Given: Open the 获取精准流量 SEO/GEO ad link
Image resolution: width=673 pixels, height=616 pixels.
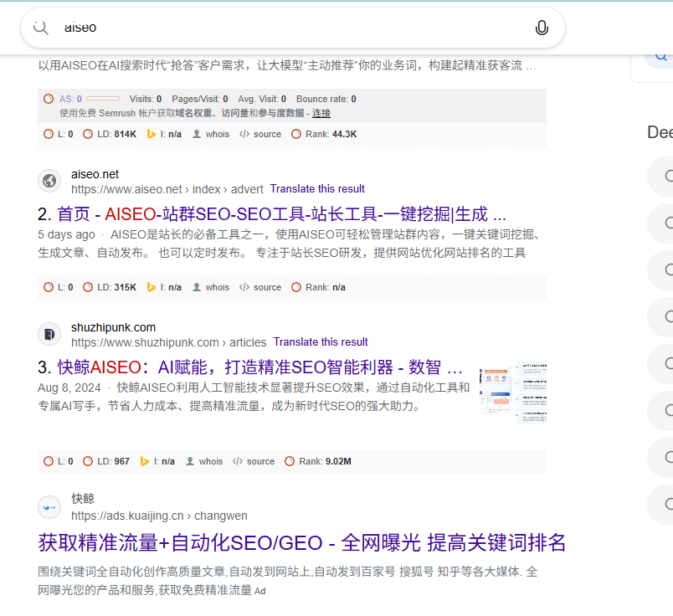Looking at the screenshot, I should pyautogui.click(x=301, y=544).
